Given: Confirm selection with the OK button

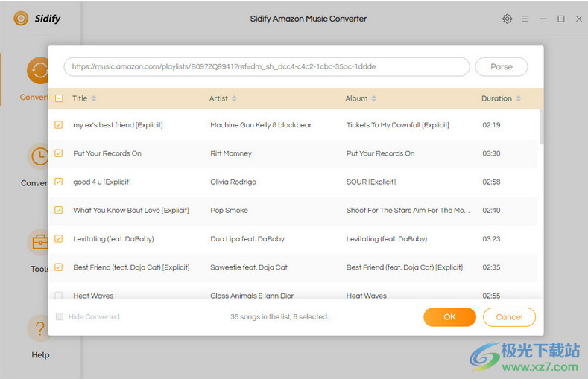Looking at the screenshot, I should click(449, 317).
